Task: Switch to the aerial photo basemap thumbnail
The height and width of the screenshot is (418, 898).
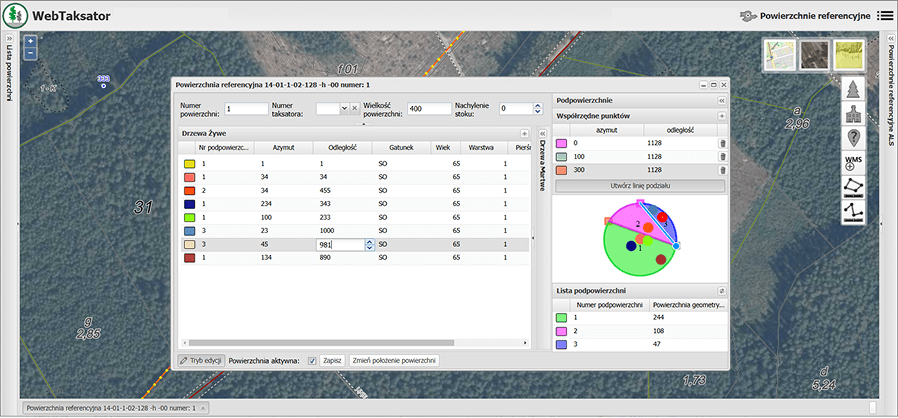Action: 814,55
